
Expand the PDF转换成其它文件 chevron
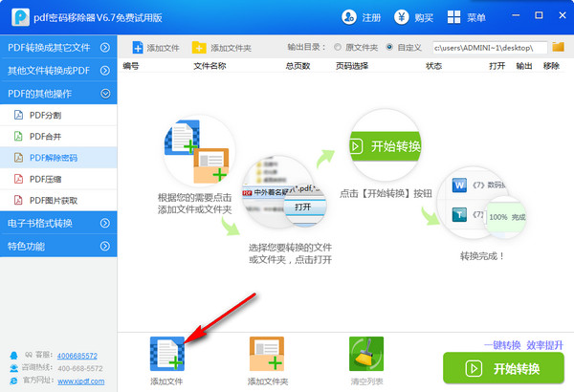(x=105, y=47)
